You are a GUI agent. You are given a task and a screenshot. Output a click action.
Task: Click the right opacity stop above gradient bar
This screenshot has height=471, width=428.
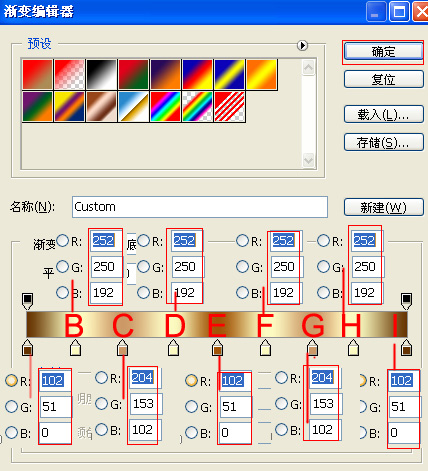coord(406,301)
